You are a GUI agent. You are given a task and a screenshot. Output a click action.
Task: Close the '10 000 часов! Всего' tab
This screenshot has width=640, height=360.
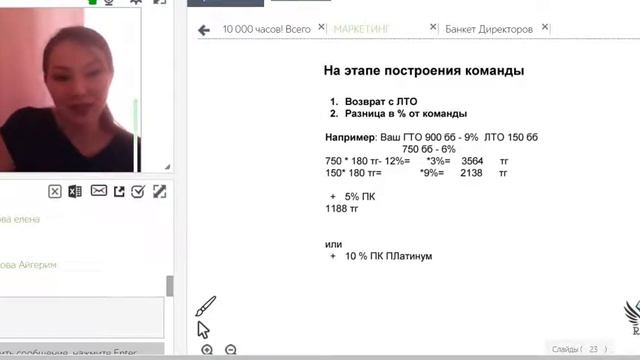coord(321,27)
